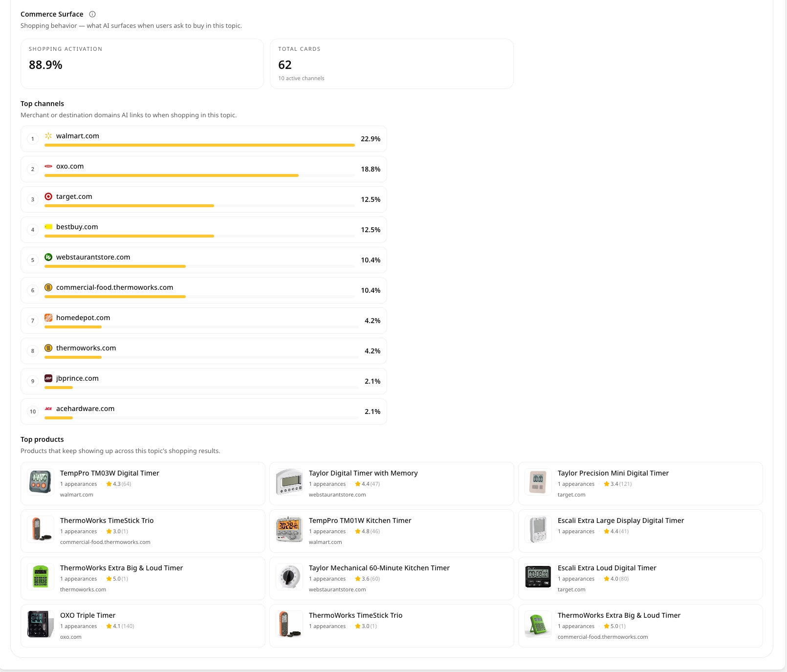Click the Shopping Activation 88.9% card
Screen dimensions: 787x672
pos(142,64)
